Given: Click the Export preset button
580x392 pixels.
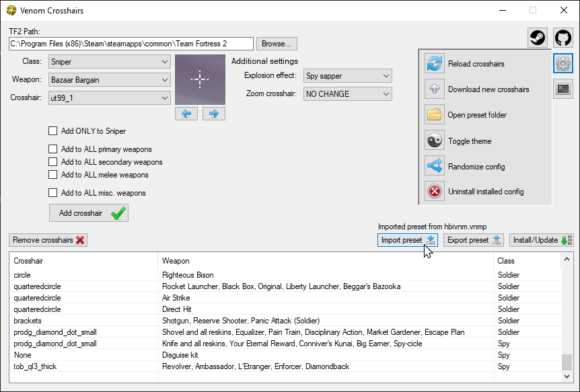Looking at the screenshot, I should [x=474, y=240].
